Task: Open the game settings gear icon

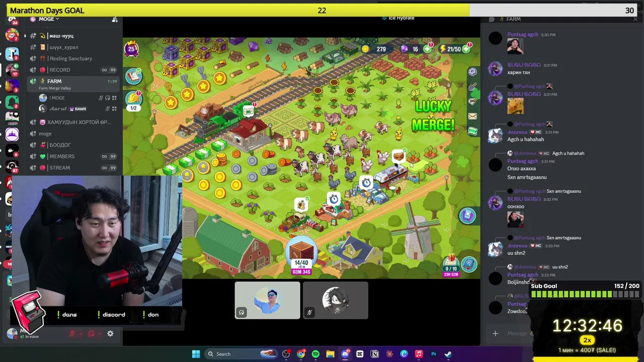Action: click(x=472, y=72)
